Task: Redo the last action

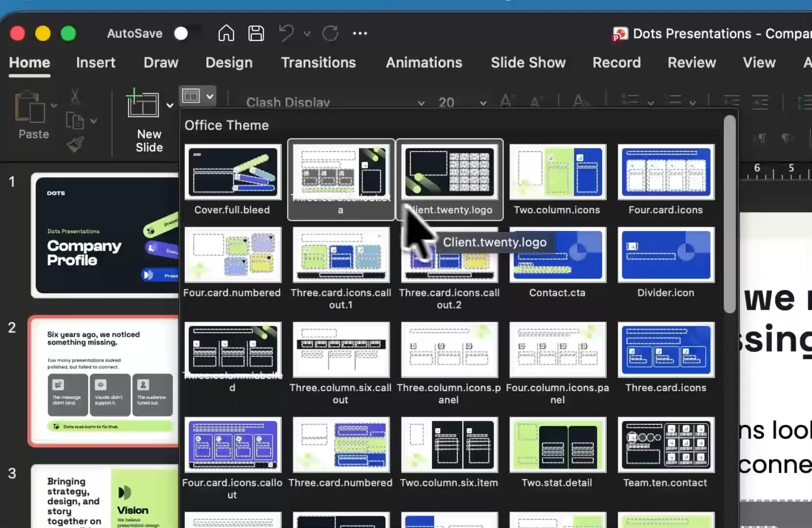Action: coord(330,33)
